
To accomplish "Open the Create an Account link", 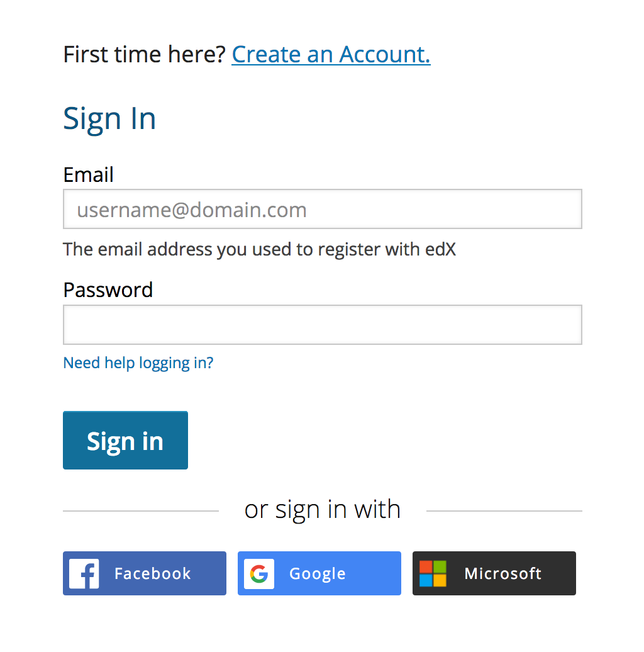I will [331, 55].
